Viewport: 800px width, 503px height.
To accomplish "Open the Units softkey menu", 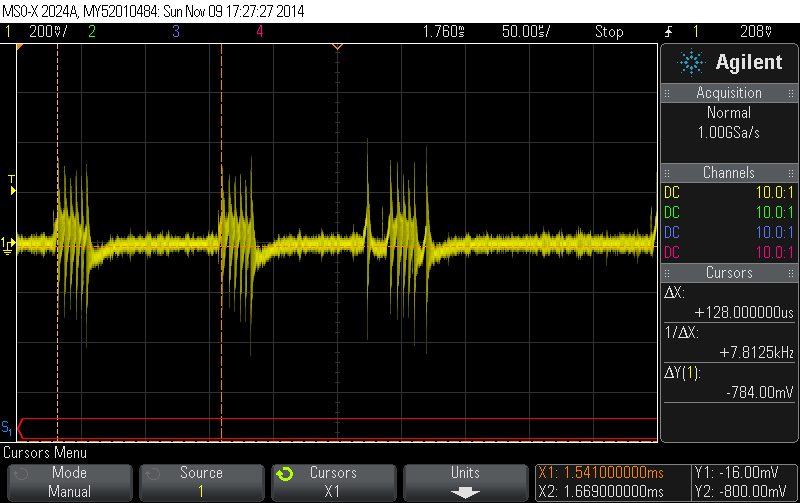I will pos(465,482).
